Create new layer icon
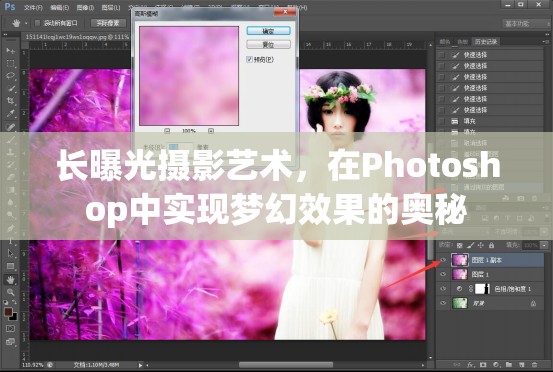 tap(521, 365)
